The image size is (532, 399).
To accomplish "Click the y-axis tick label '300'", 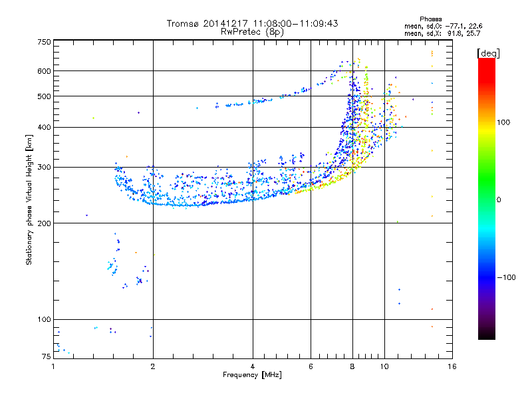I will point(44,168).
